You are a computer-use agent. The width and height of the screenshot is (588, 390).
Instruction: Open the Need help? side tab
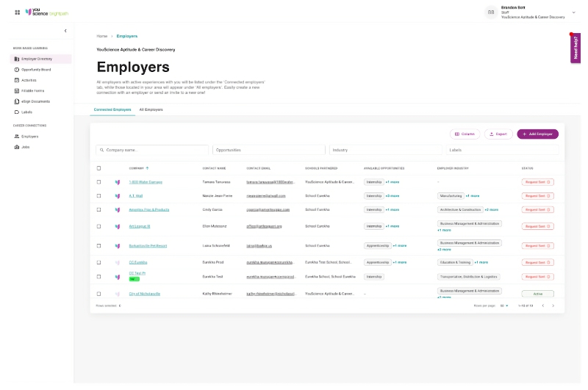pos(576,48)
